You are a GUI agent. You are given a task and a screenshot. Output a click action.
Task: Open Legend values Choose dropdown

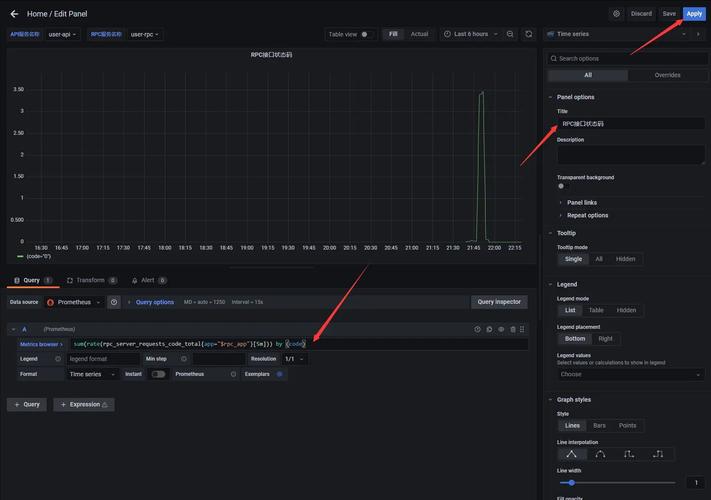pyautogui.click(x=631, y=374)
